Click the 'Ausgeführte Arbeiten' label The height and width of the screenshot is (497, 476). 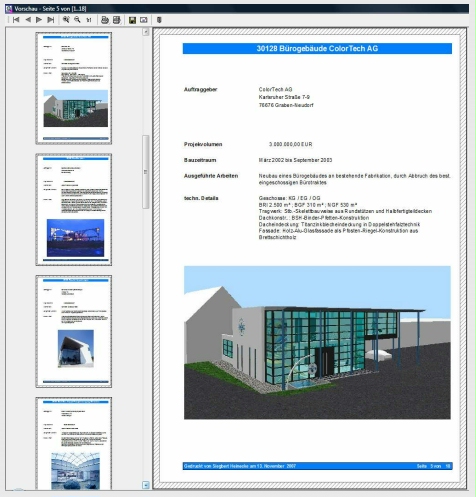[x=211, y=176]
